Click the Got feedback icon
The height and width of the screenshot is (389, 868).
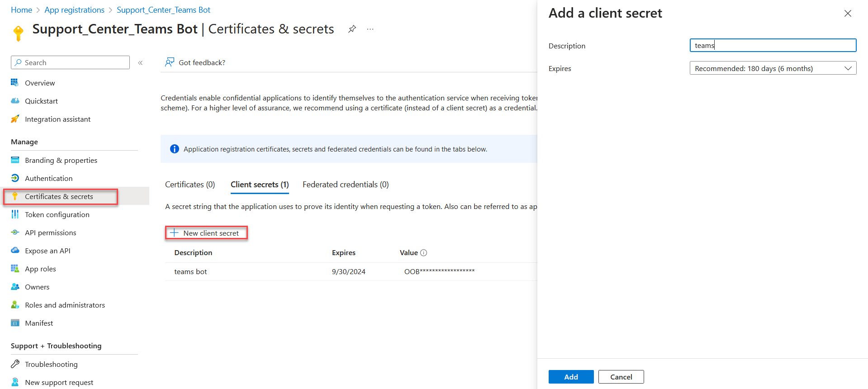click(x=170, y=62)
